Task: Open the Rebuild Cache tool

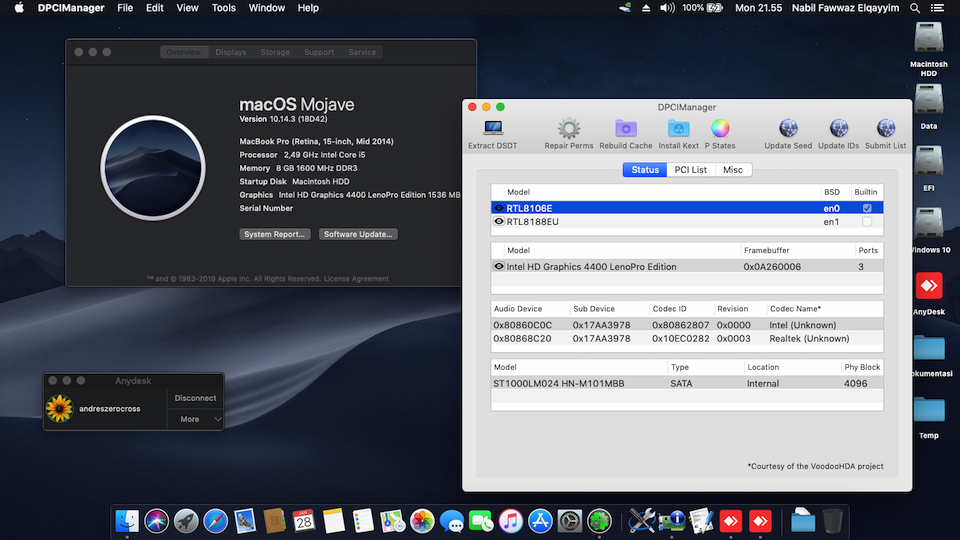Action: pos(626,129)
